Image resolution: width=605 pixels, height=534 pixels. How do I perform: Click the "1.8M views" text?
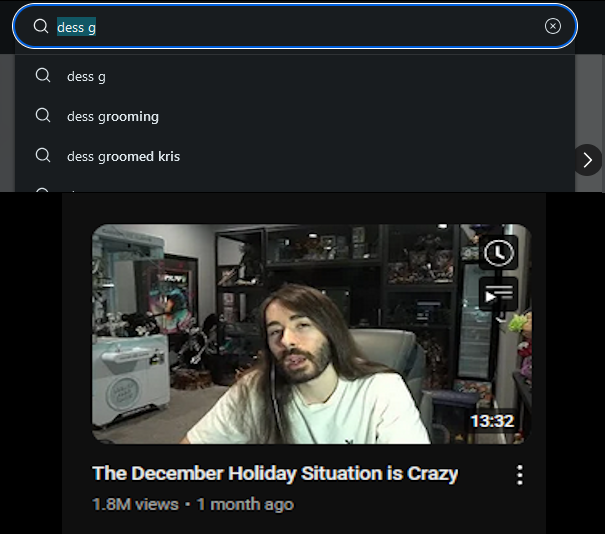click(135, 504)
